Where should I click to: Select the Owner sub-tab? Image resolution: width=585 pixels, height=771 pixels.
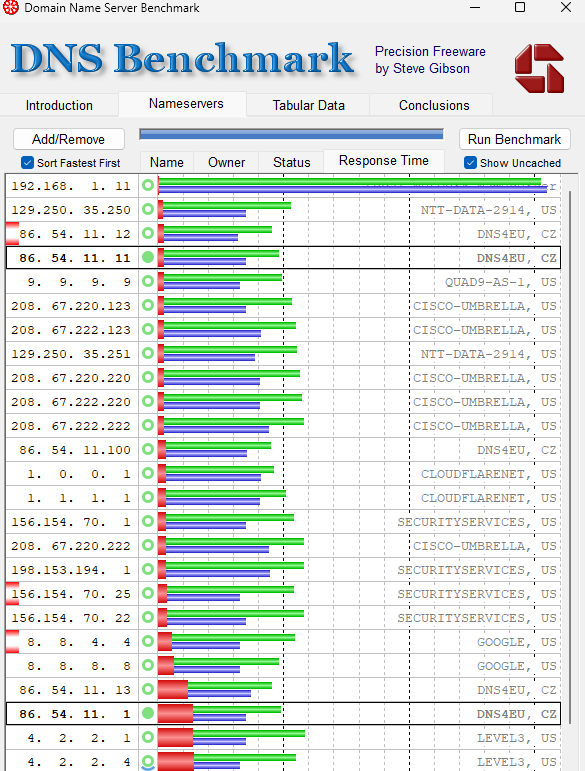(x=226, y=162)
